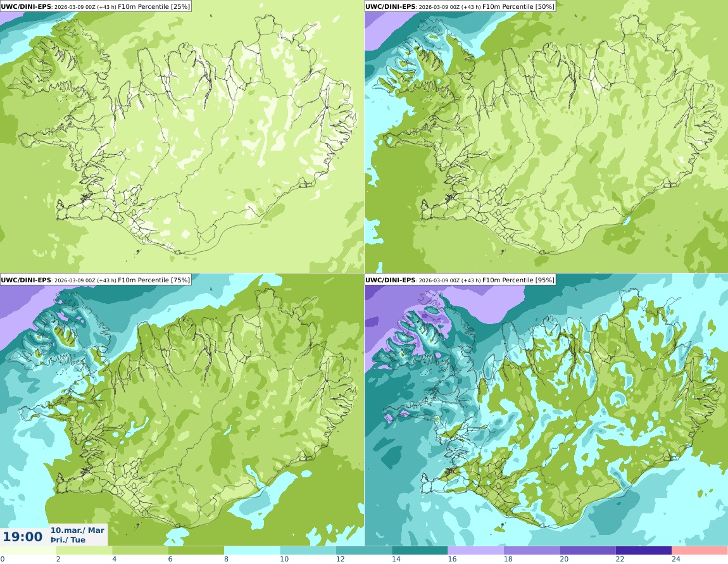
Task: Click the legend value 4
Action: (114, 559)
